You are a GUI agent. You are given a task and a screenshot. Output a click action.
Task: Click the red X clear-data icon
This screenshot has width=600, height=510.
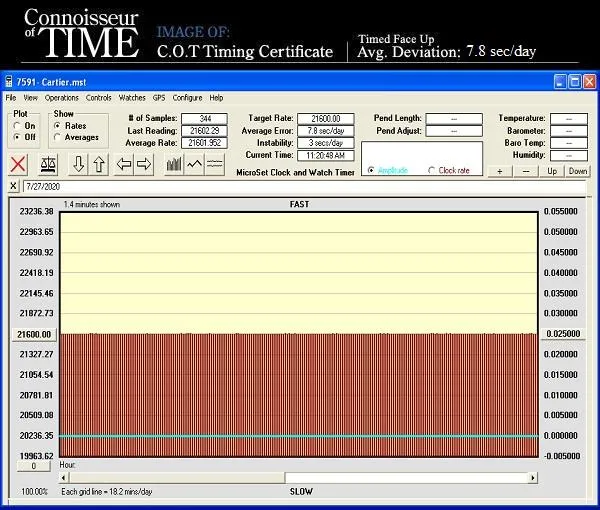click(x=18, y=165)
